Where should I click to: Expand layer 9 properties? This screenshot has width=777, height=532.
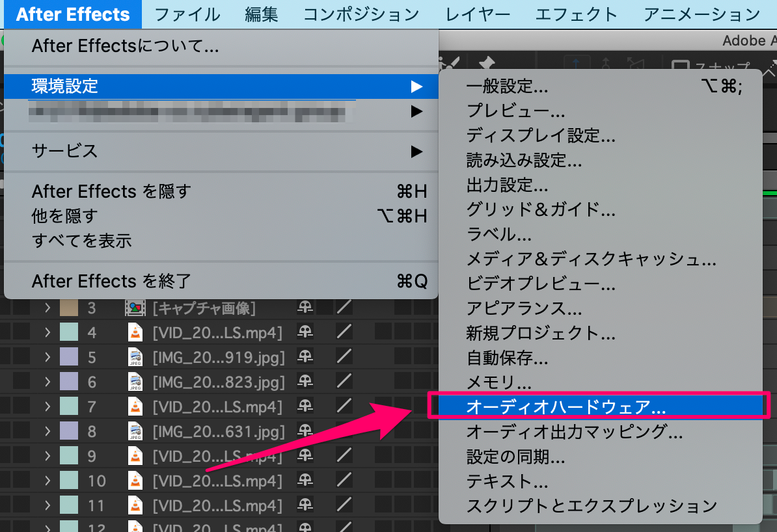pyautogui.click(x=48, y=456)
